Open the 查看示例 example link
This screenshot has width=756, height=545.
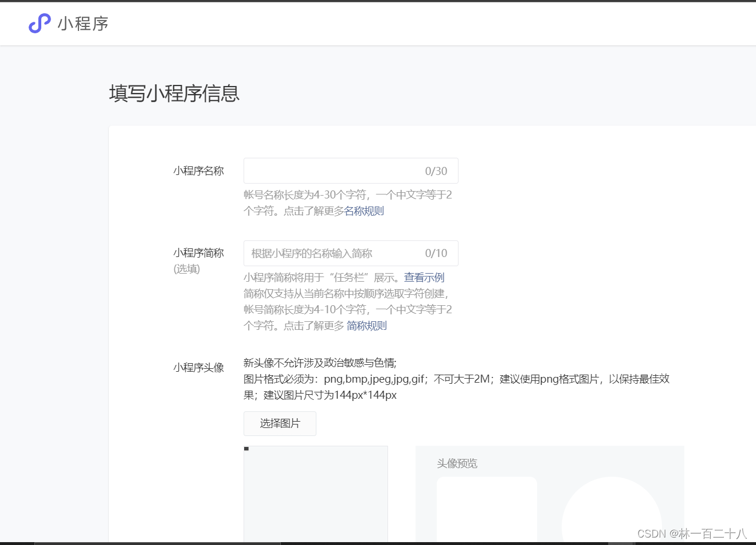click(424, 277)
